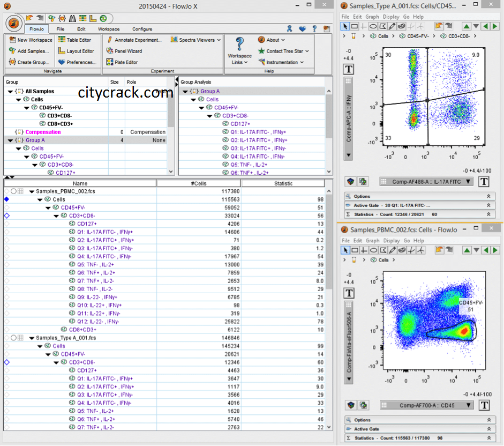The width and height of the screenshot is (504, 446).
Task: Open Display menu in Samples_PBMC window
Action: [x=392, y=240]
